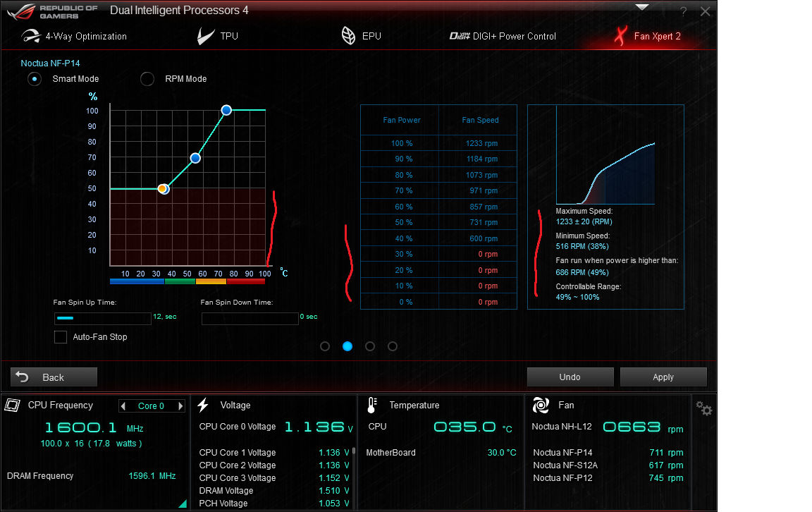Expand CPU Frequency panel corner triangle
Image resolution: width=812 pixels, height=512 pixels.
coord(183,504)
